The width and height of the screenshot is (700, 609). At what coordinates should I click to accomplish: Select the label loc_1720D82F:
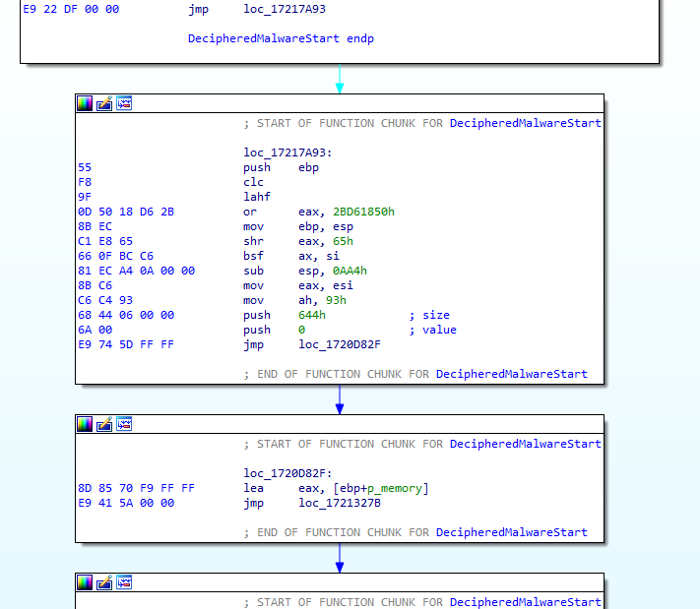pos(287,473)
